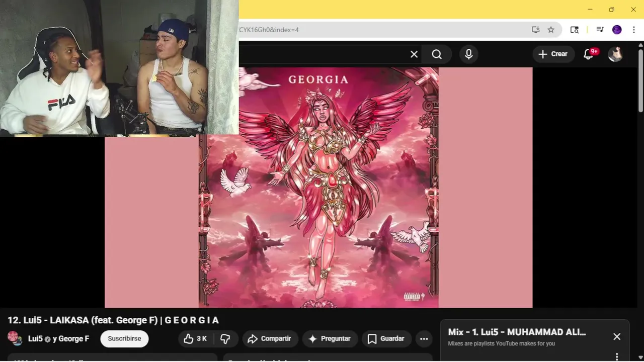Close the Mix playlist panel
The image size is (644, 362).
617,337
